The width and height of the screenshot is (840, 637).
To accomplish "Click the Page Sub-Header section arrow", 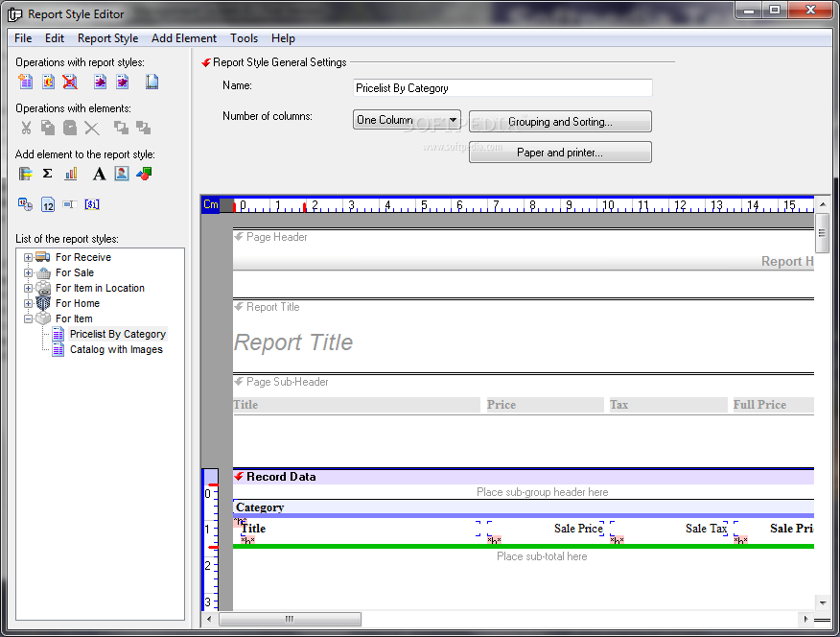I will pyautogui.click(x=239, y=382).
